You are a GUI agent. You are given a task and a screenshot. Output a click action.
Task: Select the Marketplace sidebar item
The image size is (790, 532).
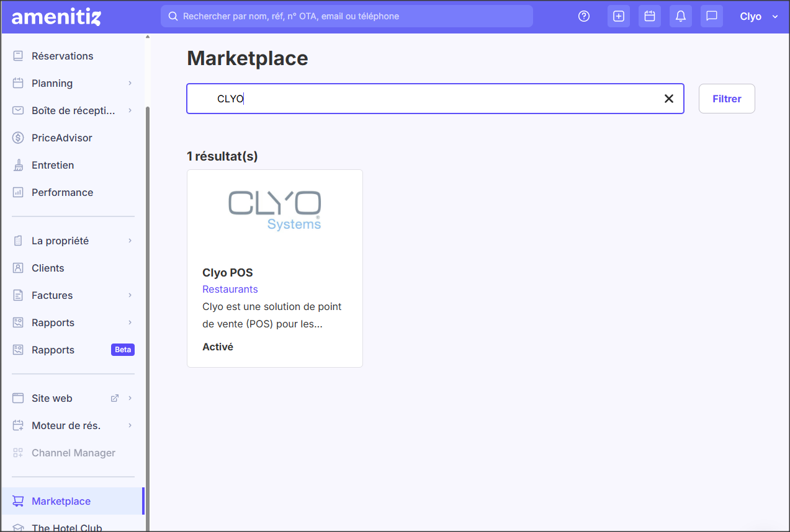click(x=73, y=501)
